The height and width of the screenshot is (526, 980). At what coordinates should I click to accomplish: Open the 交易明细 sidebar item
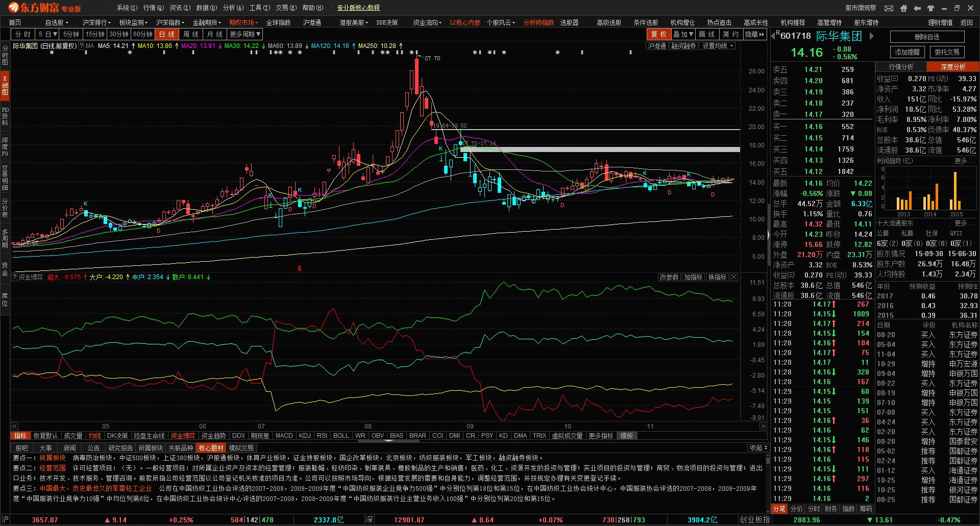point(5,177)
